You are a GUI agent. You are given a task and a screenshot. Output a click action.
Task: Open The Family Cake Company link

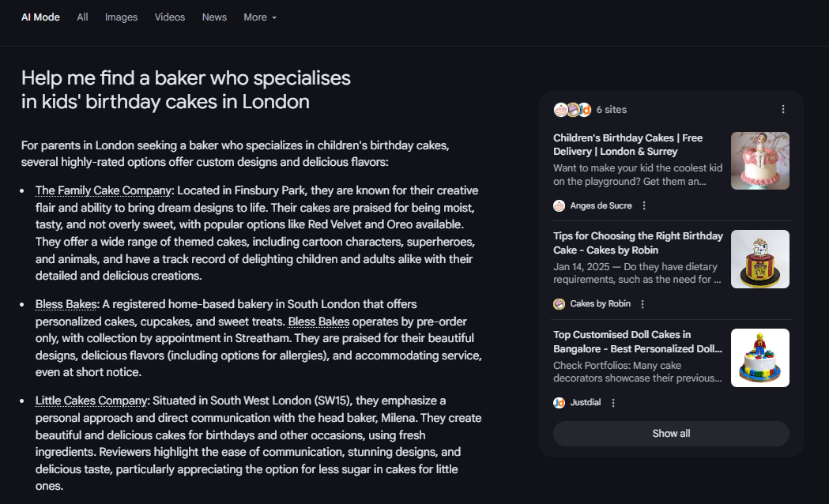[103, 190]
